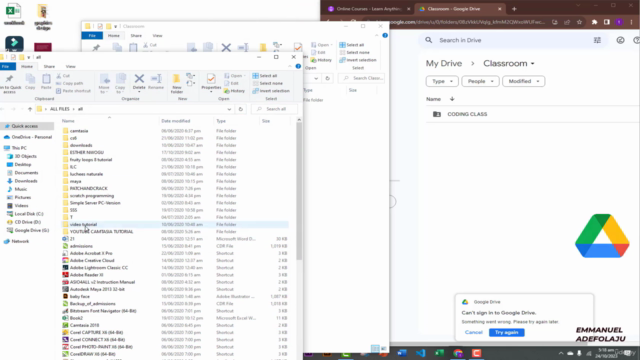This screenshot has height=360, width=640.
Task: Refresh the 'all' folder in address bar
Action: (240, 109)
